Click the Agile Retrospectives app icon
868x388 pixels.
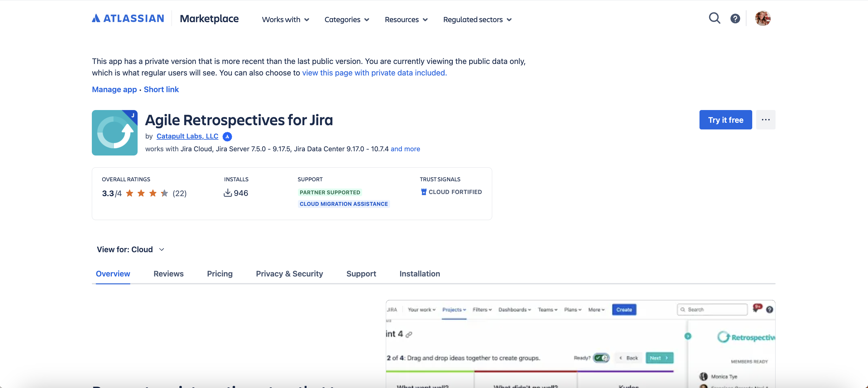pos(115,132)
